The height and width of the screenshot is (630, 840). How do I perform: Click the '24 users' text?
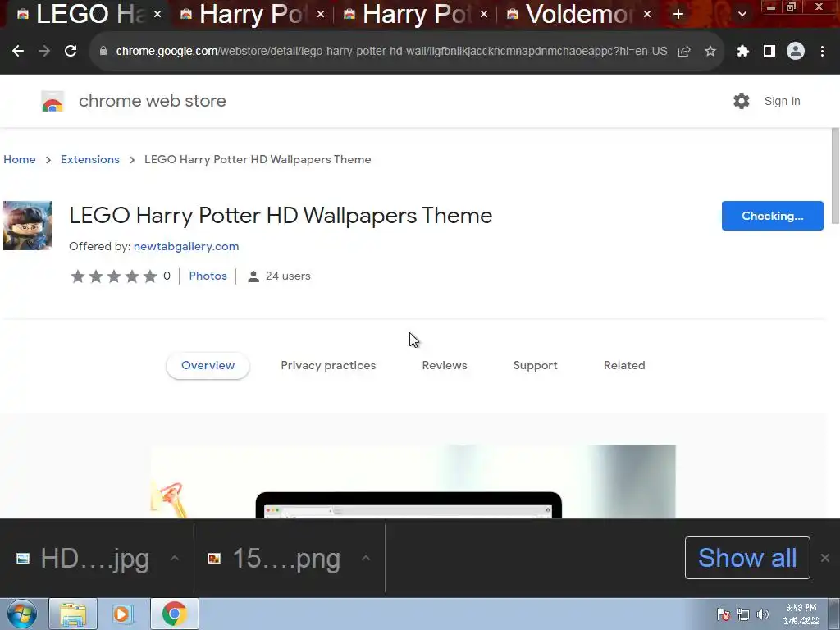[x=288, y=276]
